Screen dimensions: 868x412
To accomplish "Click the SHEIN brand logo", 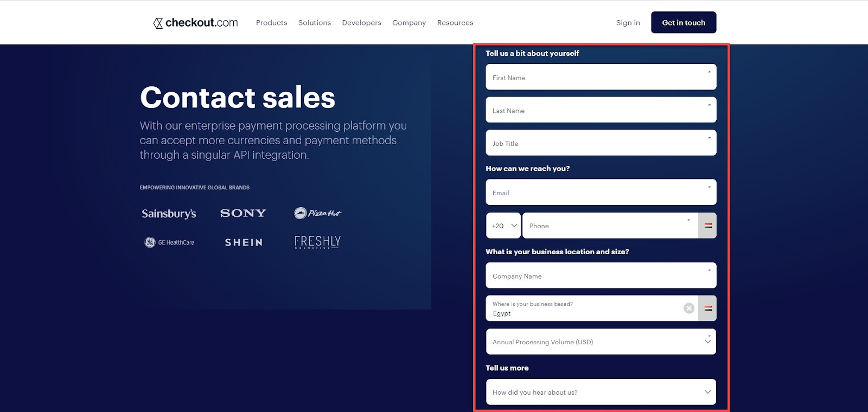I will 244,242.
